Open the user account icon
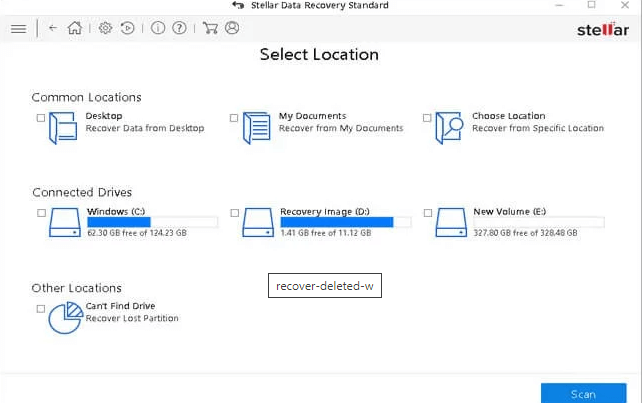Viewport: 644px width, 403px height. (232, 28)
